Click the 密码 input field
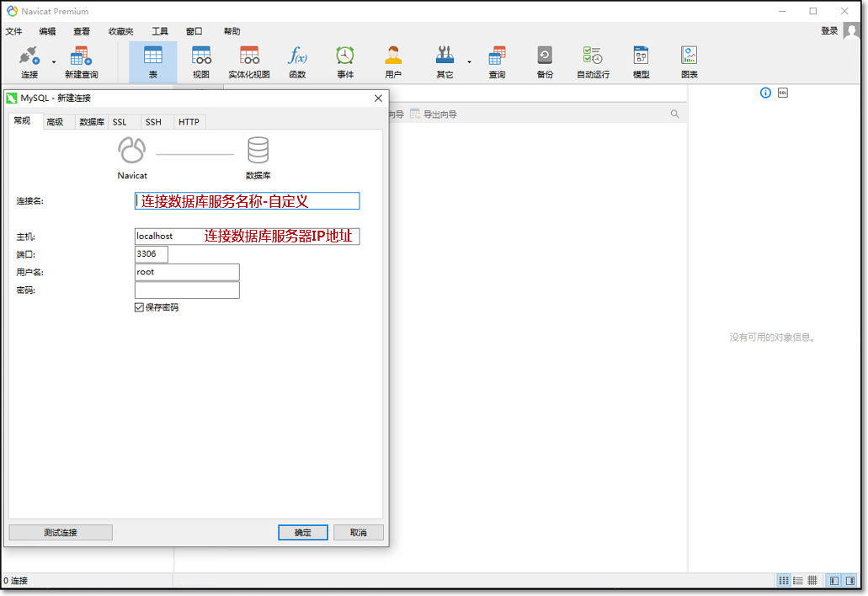The width and height of the screenshot is (868, 596). point(187,290)
